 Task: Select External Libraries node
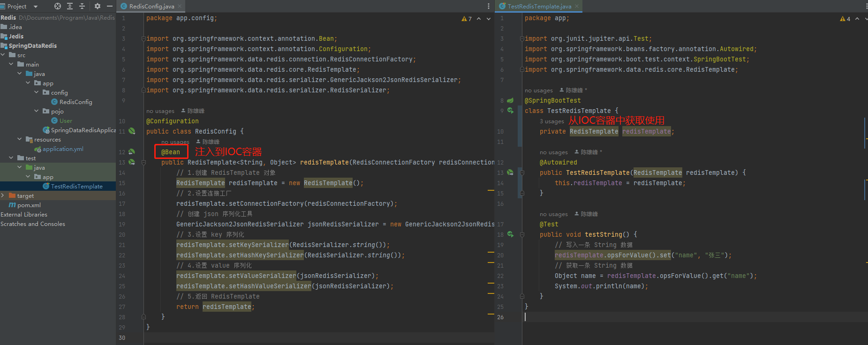click(24, 214)
